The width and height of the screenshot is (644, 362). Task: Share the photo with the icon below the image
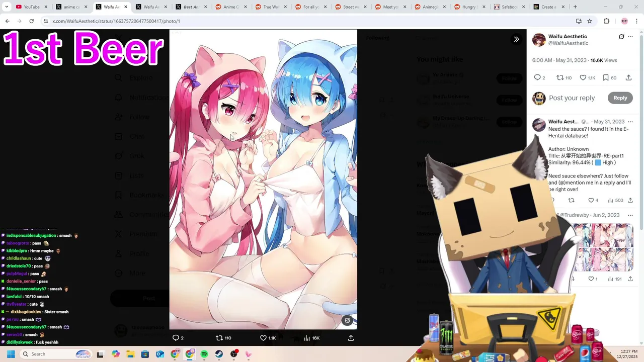pos(351,338)
